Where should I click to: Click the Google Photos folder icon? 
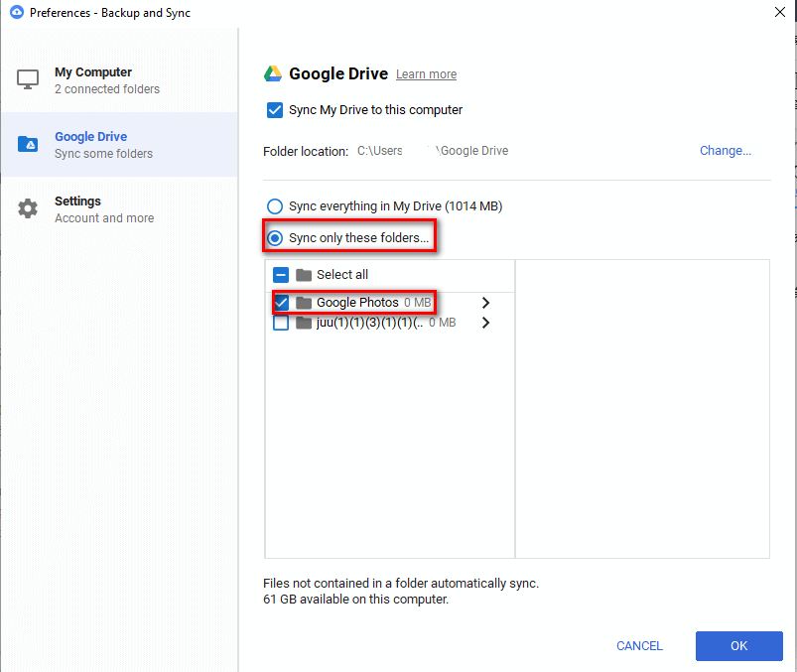304,303
